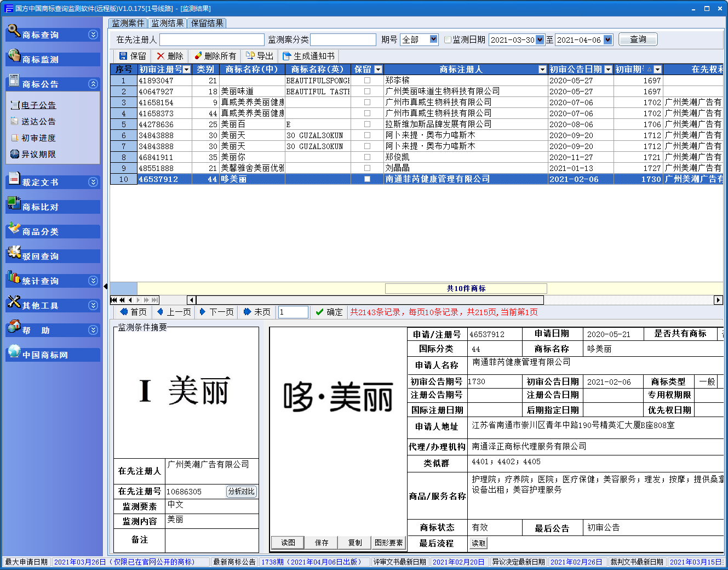
Task: Go to 下一页 next page
Action: pos(217,312)
